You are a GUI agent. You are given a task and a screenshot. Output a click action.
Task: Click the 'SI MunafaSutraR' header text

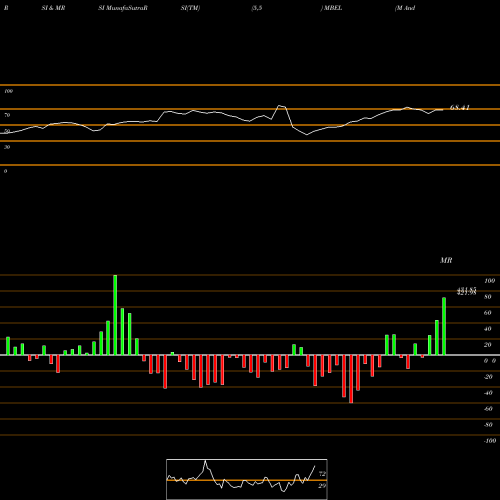click(x=123, y=8)
